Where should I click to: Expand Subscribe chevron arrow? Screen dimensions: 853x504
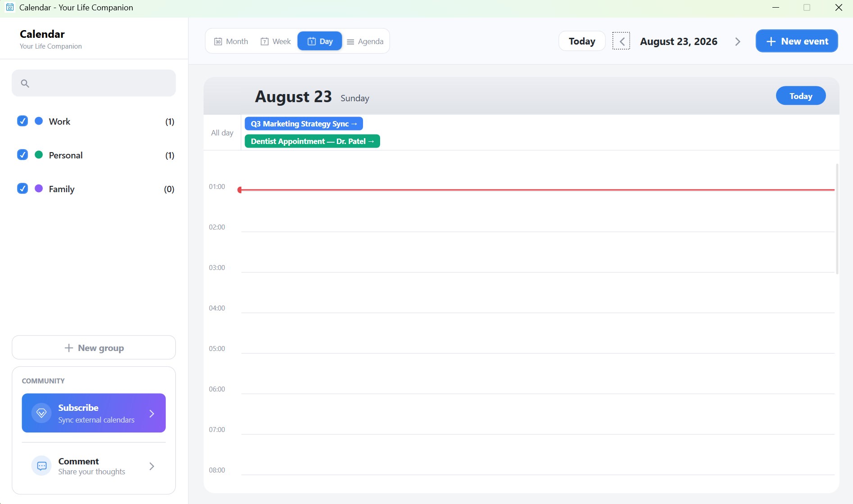152,414
